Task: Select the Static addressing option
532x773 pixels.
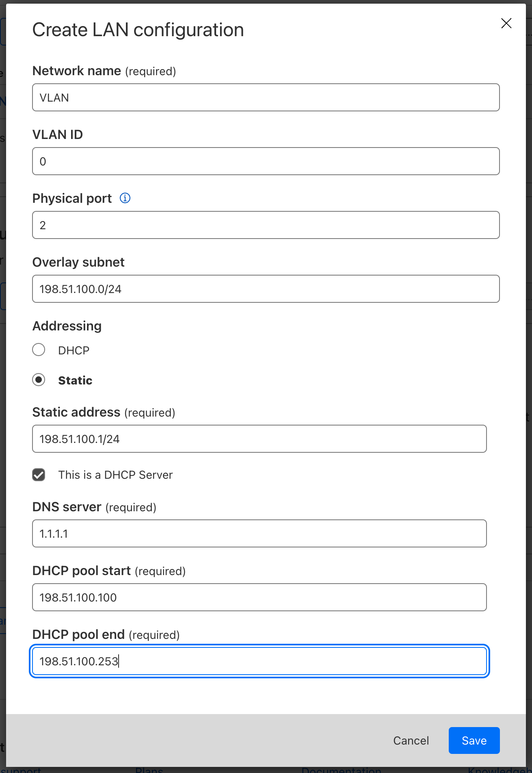Action: pyautogui.click(x=39, y=380)
